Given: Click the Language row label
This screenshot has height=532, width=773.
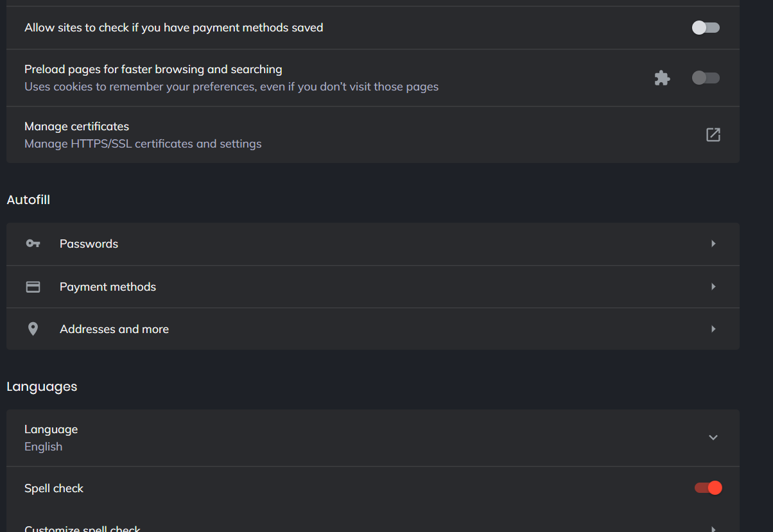Looking at the screenshot, I should (x=51, y=429).
